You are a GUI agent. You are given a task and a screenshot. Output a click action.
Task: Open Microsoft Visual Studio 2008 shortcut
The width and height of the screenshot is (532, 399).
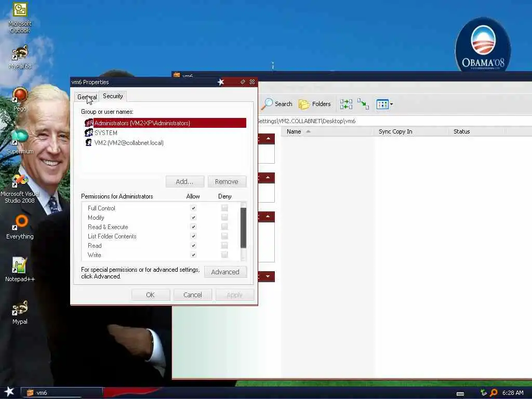pyautogui.click(x=20, y=189)
